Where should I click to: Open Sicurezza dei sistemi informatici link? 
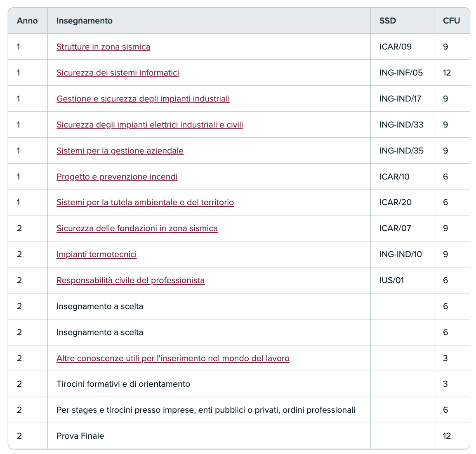coord(118,73)
